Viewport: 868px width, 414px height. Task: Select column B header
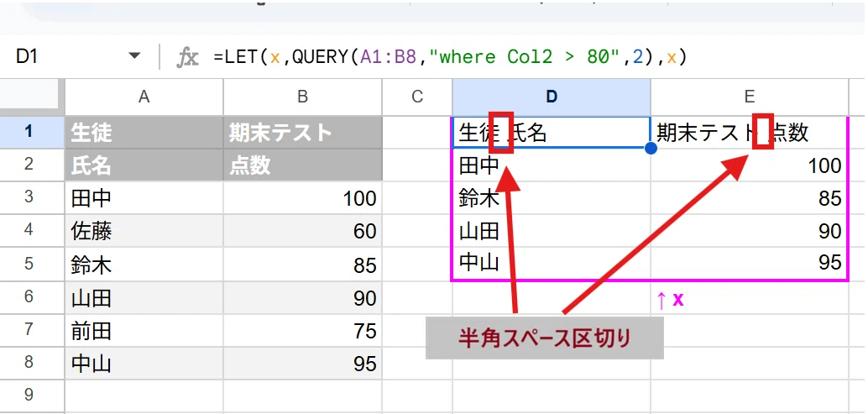pyautogui.click(x=302, y=97)
